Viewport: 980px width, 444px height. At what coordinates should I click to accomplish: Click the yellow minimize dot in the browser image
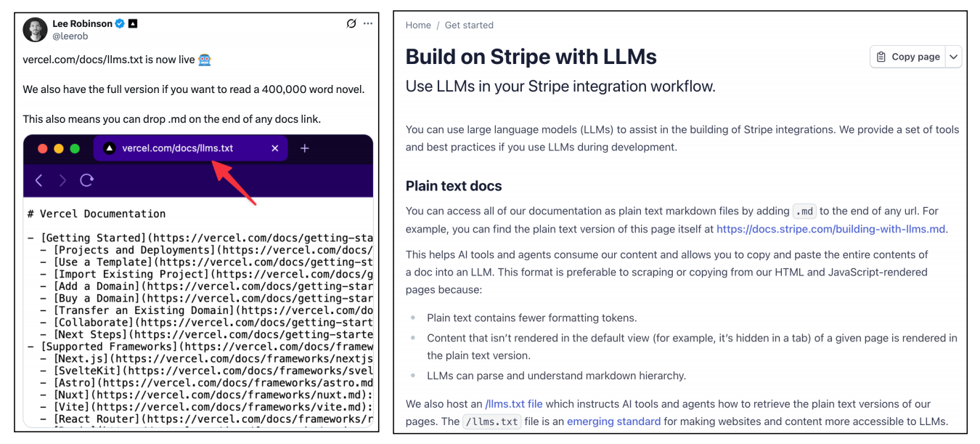[59, 148]
